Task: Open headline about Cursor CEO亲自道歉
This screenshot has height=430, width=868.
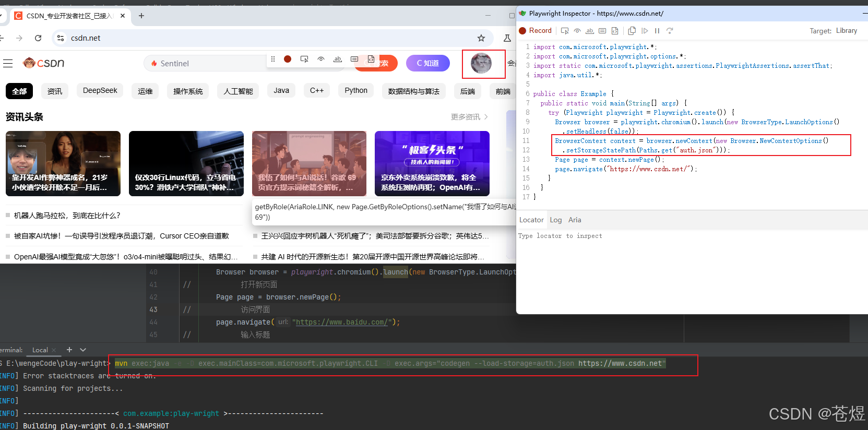Action: coord(122,236)
